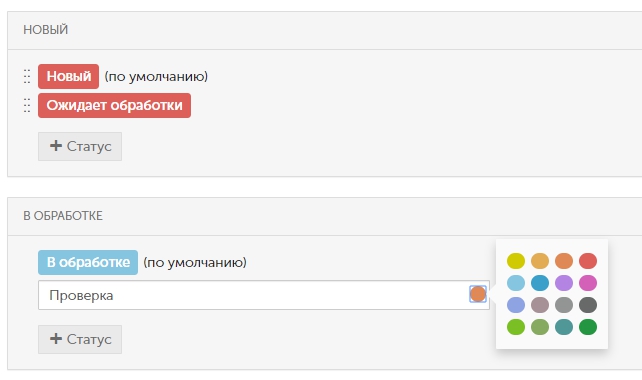
Task: Select the red Новый status badge
Action: pos(68,76)
